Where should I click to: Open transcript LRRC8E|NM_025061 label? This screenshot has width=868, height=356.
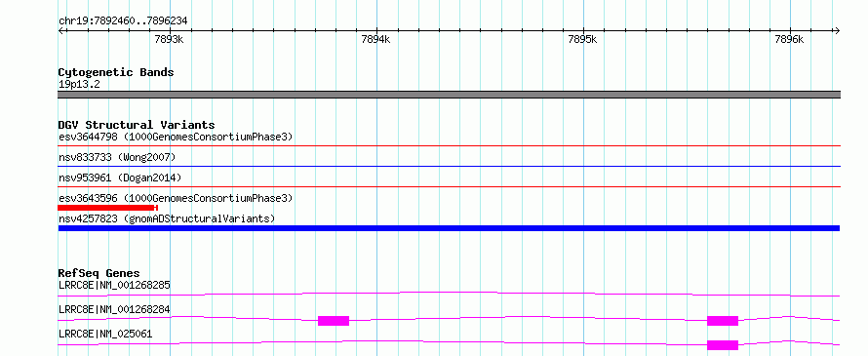(105, 334)
